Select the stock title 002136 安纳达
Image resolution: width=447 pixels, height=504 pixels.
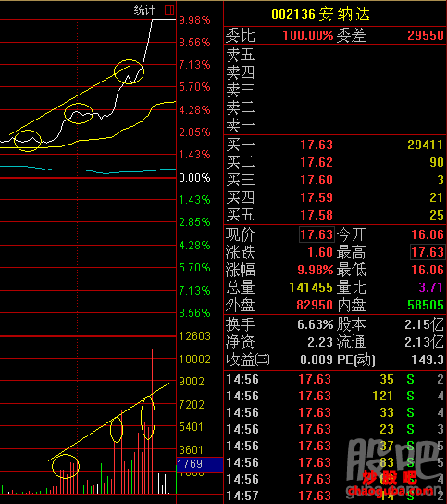[321, 15]
